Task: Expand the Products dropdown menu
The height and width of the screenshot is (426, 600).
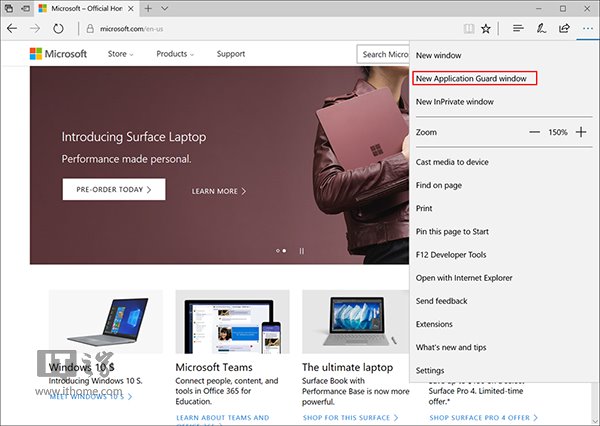Action: 175,54
